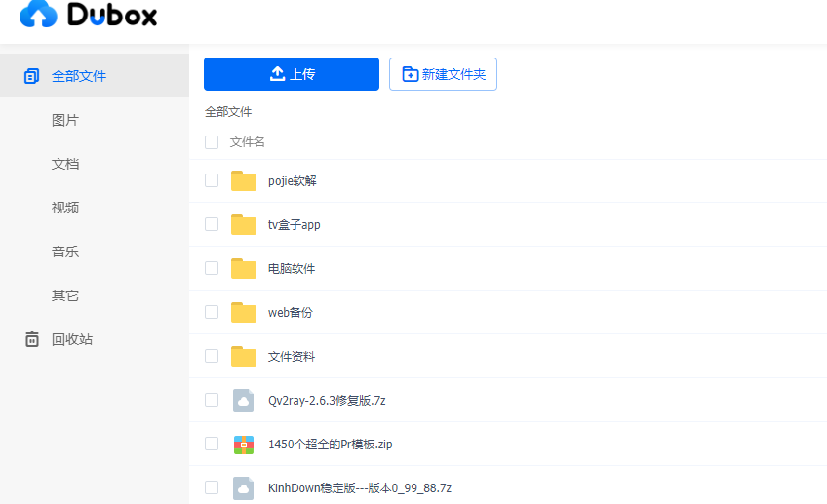827x504 pixels.
Task: Click the KinhDown稳定版---版本0_99_88.7z file name
Action: coord(360,487)
